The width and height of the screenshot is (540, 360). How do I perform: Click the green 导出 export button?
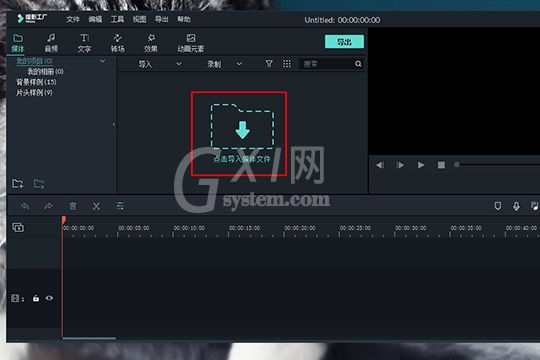(344, 42)
